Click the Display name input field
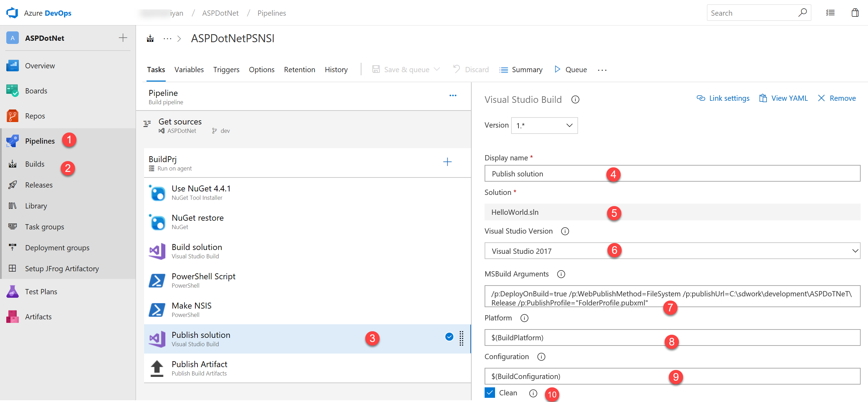The image size is (868, 402). [672, 174]
